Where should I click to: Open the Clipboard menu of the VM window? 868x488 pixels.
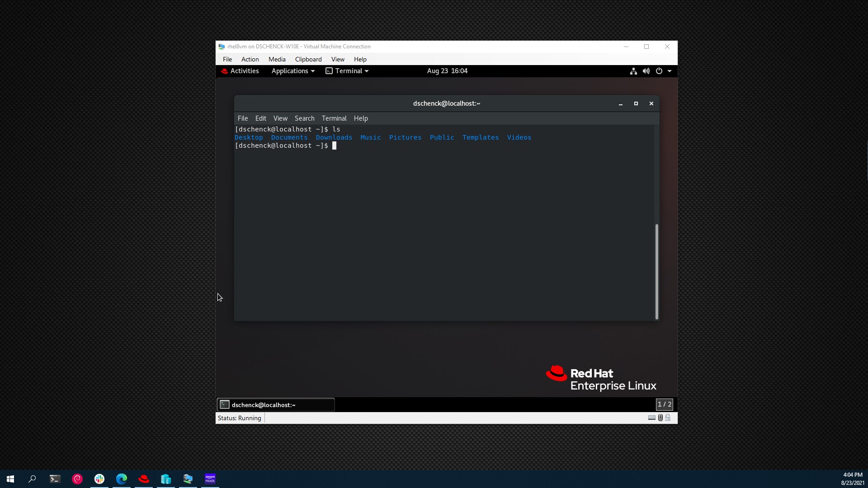pos(308,59)
